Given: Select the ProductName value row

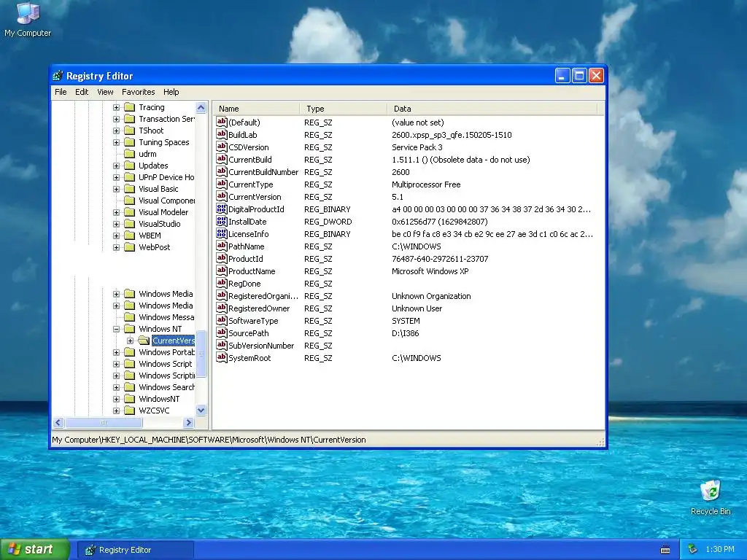Looking at the screenshot, I should pos(407,271).
